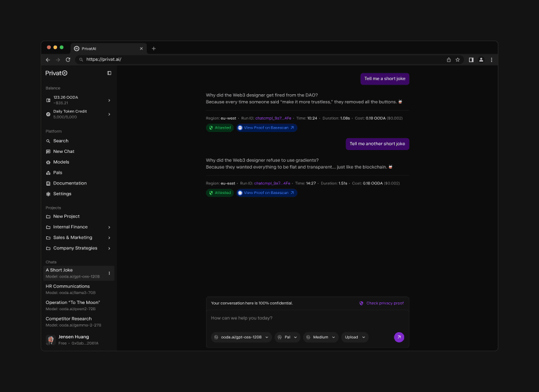The width and height of the screenshot is (539, 392).
Task: Click the Documentation book icon
Action: 48,183
